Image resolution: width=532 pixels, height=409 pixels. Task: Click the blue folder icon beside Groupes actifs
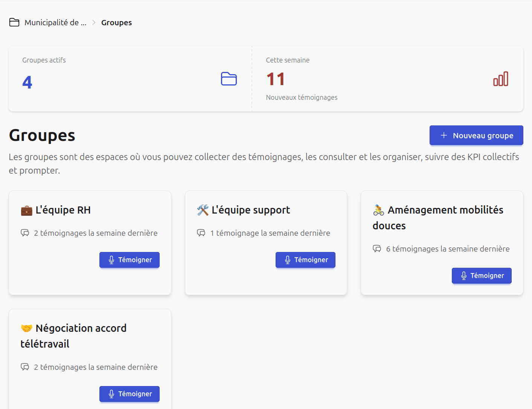[229, 79]
